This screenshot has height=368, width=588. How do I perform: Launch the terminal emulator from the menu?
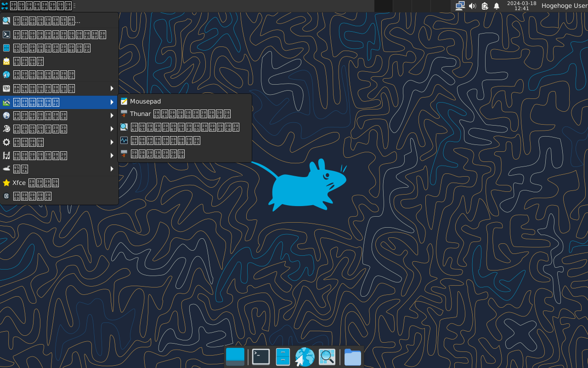tap(59, 34)
